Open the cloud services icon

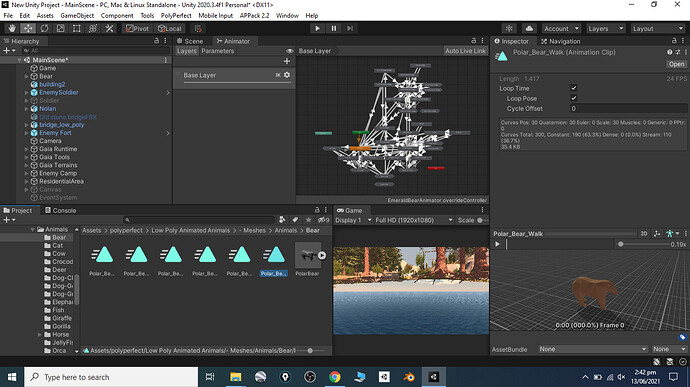tap(529, 28)
